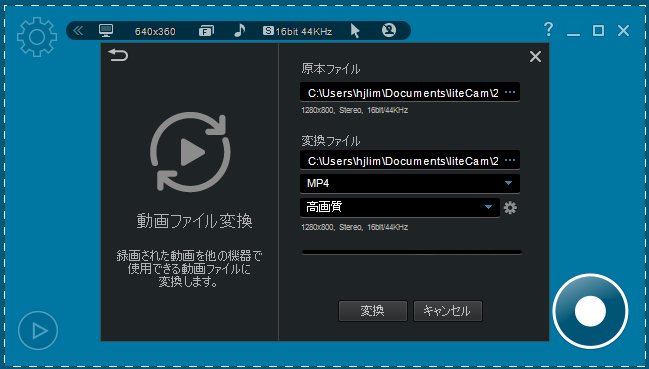Open the 640x360 resolution setting

155,31
